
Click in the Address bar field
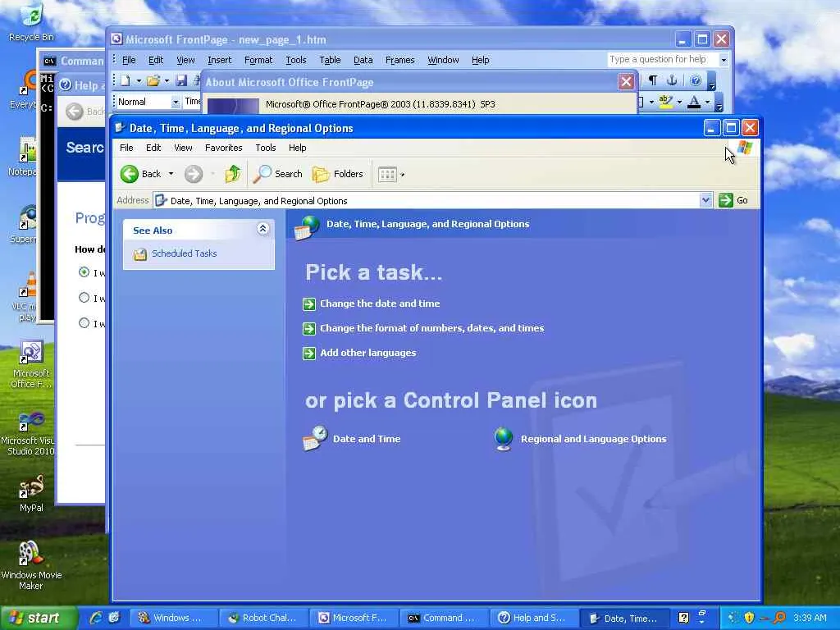[433, 200]
